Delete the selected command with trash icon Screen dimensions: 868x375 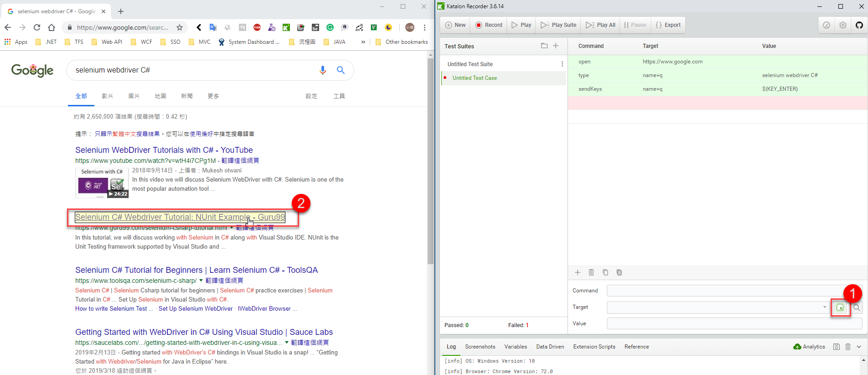[591, 272]
